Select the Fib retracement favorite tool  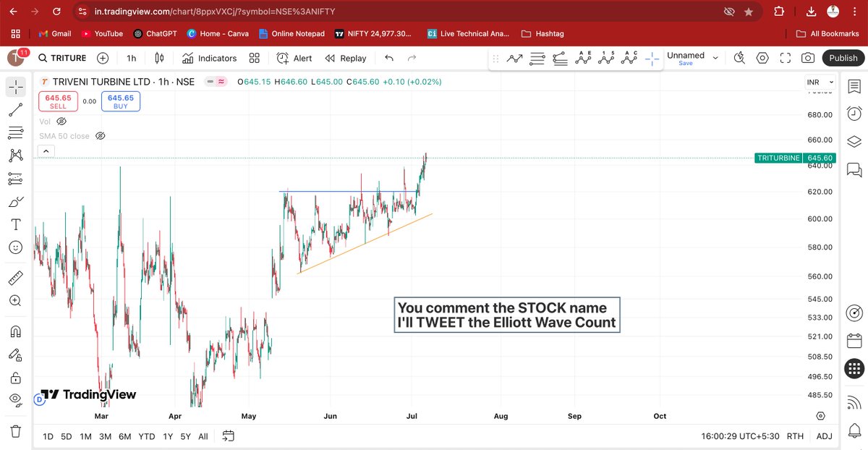point(560,59)
